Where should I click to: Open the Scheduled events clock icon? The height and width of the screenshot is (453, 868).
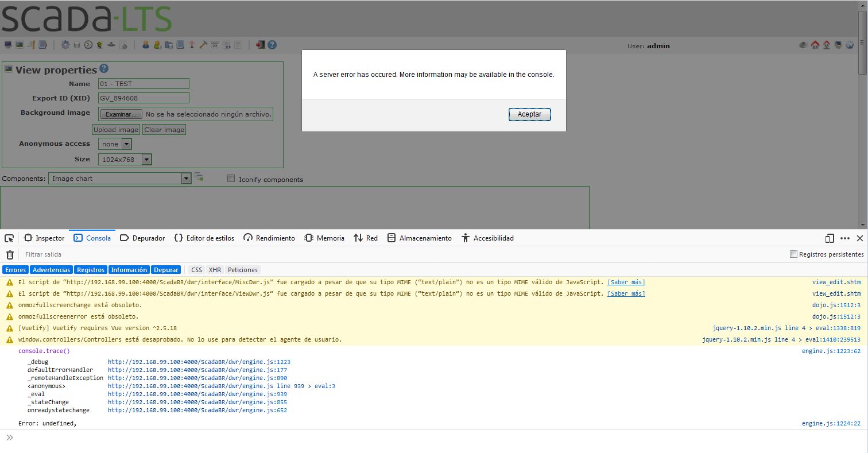click(x=88, y=45)
